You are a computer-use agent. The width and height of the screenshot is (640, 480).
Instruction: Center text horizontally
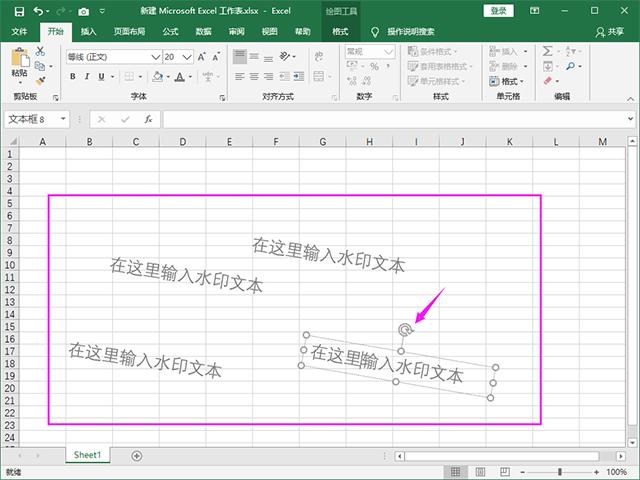[x=254, y=76]
